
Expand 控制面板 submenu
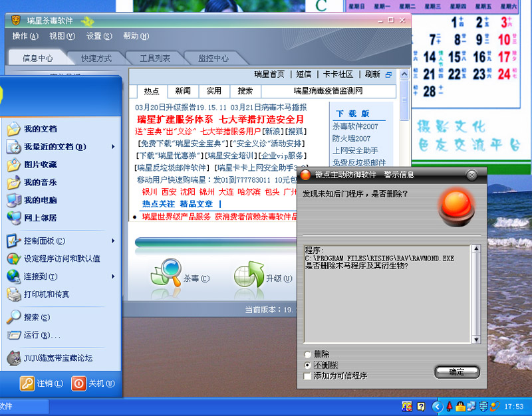113,241
